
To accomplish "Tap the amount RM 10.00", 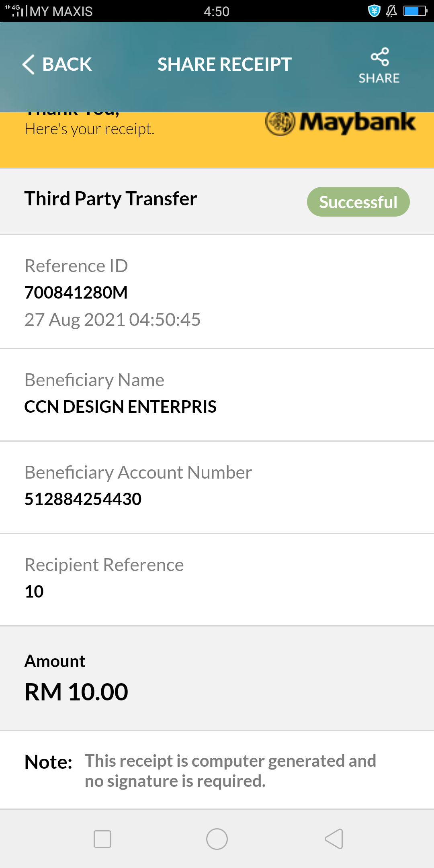I will [76, 692].
